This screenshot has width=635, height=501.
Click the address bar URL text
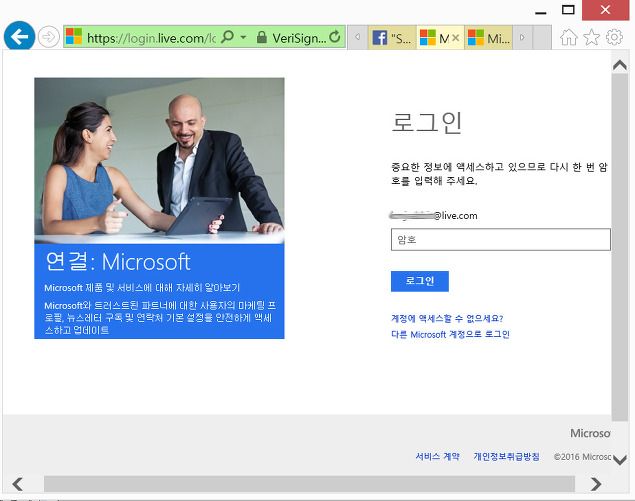point(151,38)
